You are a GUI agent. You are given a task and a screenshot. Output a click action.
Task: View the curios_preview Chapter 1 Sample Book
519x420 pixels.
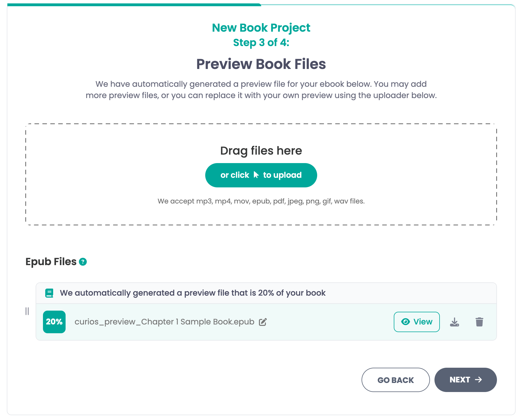tap(417, 322)
